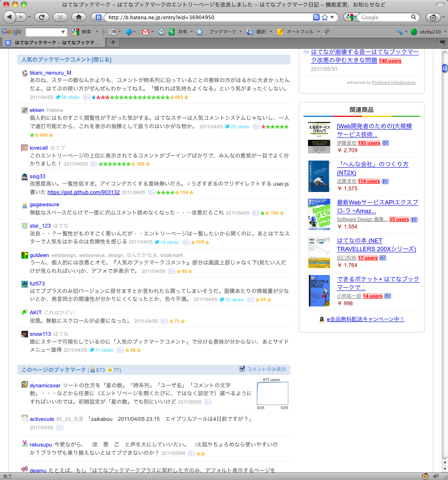Reload the current page

(x=41, y=17)
